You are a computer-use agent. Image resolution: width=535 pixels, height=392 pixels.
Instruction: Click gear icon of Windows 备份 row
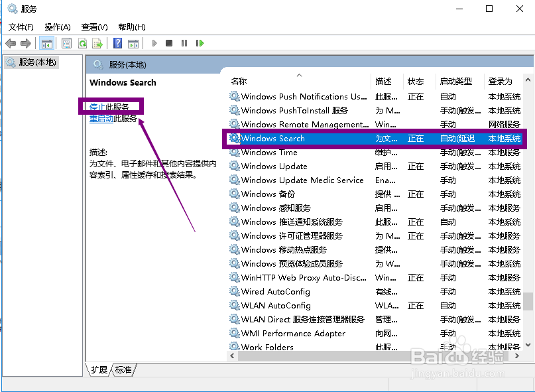click(x=235, y=194)
